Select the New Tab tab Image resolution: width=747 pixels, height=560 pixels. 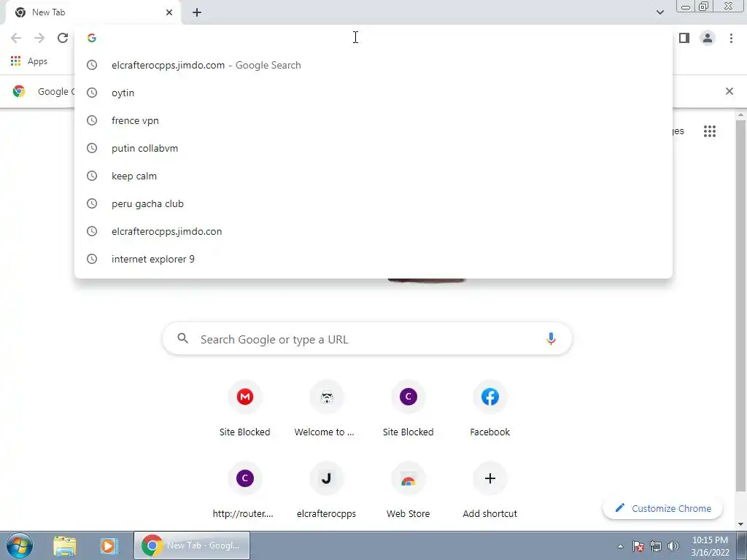click(x=93, y=12)
